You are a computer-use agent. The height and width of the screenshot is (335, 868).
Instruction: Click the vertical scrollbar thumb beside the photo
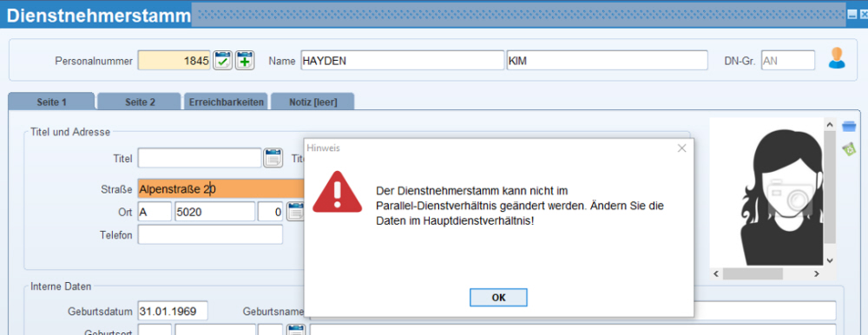pos(829,187)
